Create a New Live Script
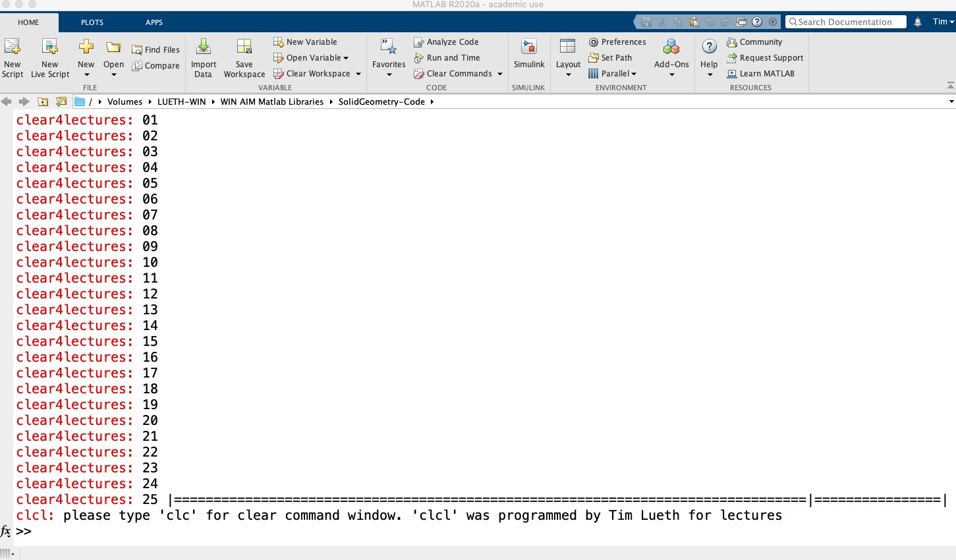 50,47
